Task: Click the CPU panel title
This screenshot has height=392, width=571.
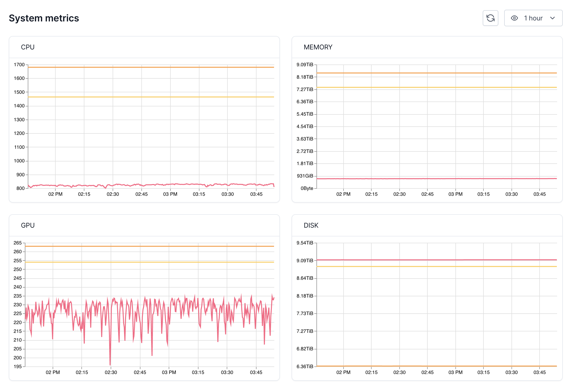Action: (x=28, y=47)
